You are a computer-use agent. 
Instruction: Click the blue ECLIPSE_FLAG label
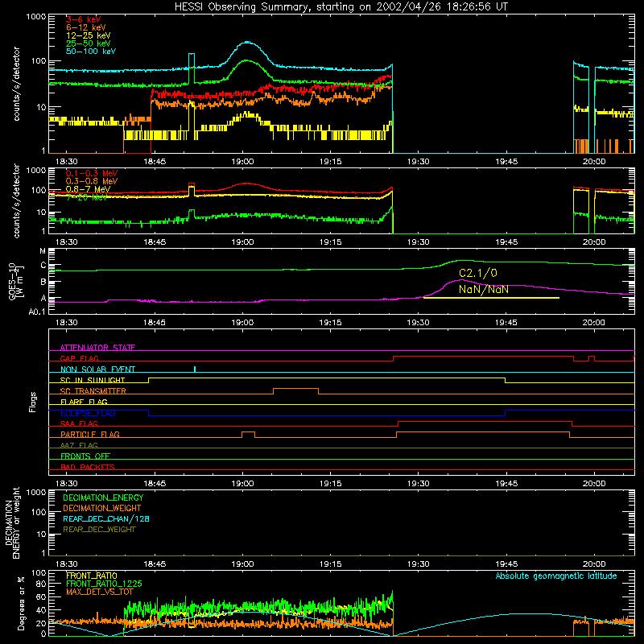tap(88, 413)
